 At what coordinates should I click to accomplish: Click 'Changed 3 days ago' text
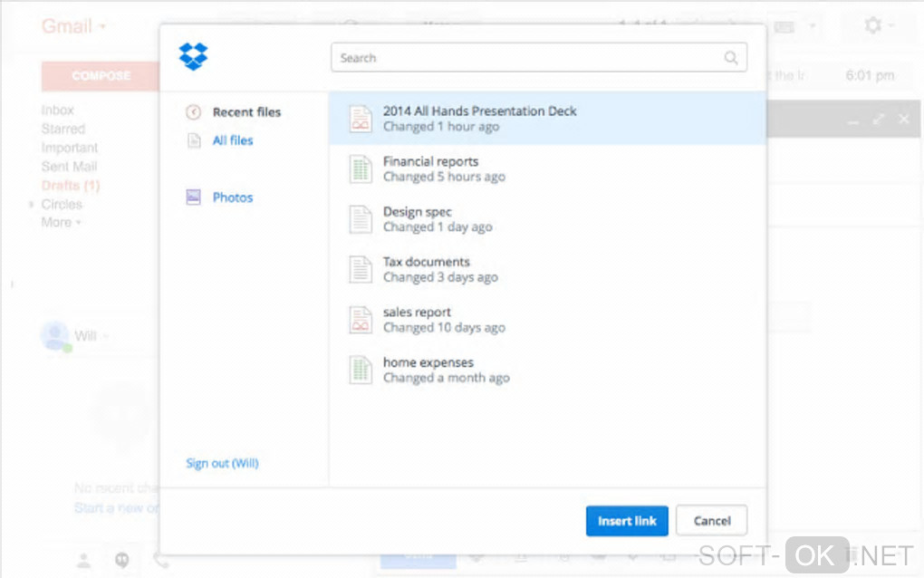tap(440, 277)
